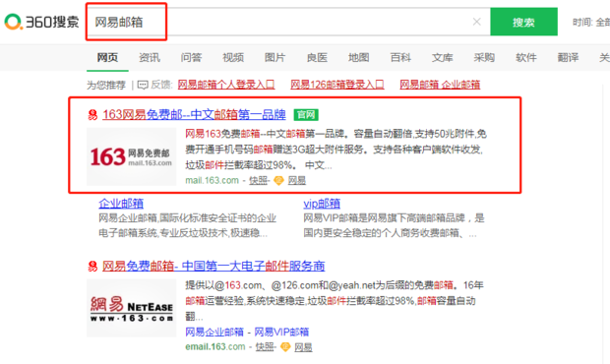Click the email.163.com URL text
The height and width of the screenshot is (364, 610).
[215, 347]
